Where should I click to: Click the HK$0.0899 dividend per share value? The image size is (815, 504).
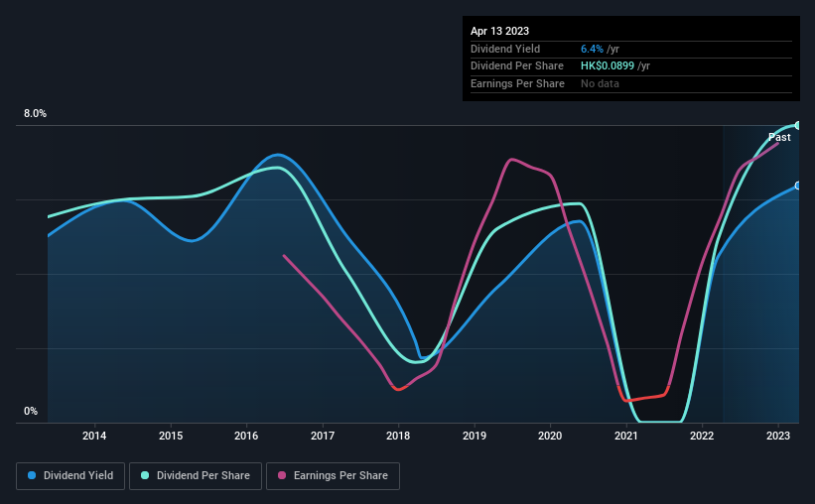tap(608, 66)
